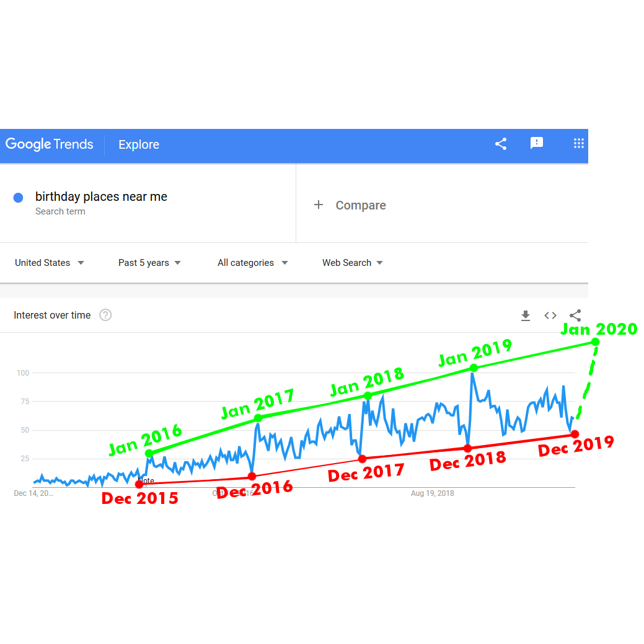Open help icon beside Interest over time
644x644 pixels.
(x=105, y=315)
